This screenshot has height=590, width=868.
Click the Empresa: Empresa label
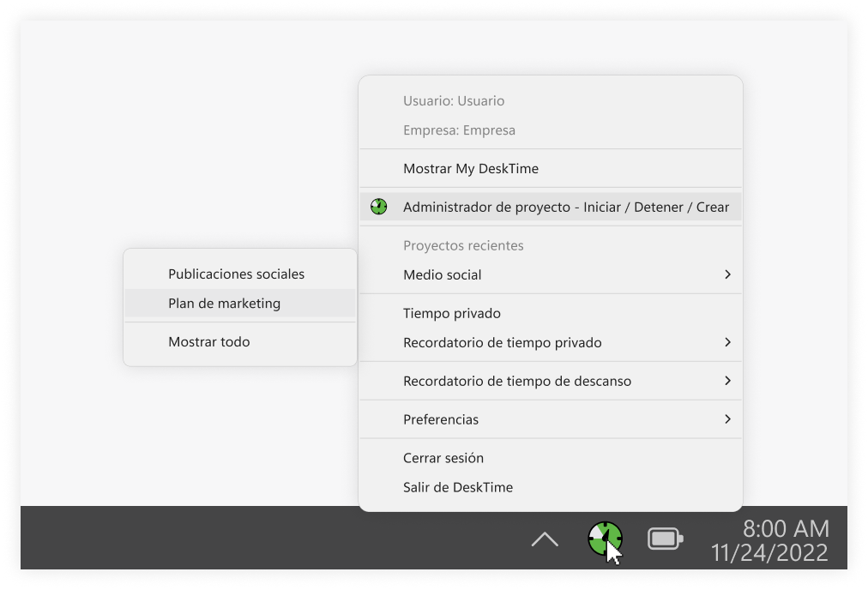point(459,130)
